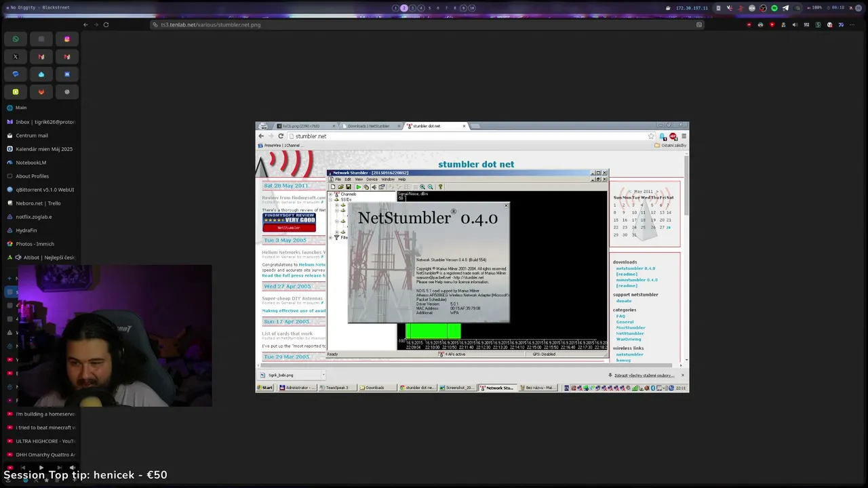Open the 'Neboro.net | Trello' sidebar tab

[x=41, y=203]
